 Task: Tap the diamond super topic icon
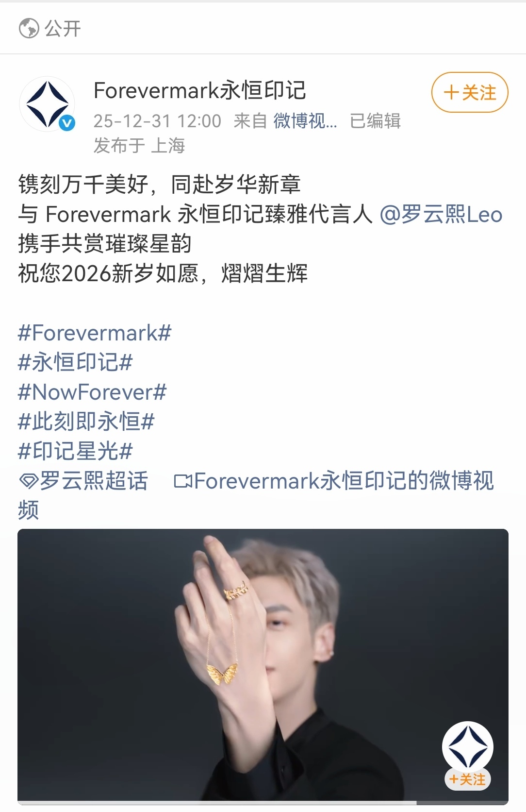(x=28, y=481)
